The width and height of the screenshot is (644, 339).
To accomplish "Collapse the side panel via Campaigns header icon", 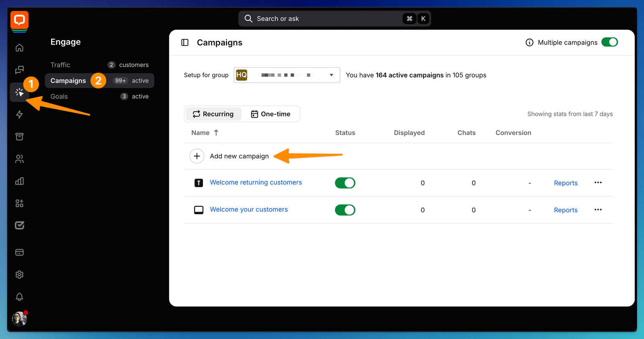I will [x=185, y=43].
